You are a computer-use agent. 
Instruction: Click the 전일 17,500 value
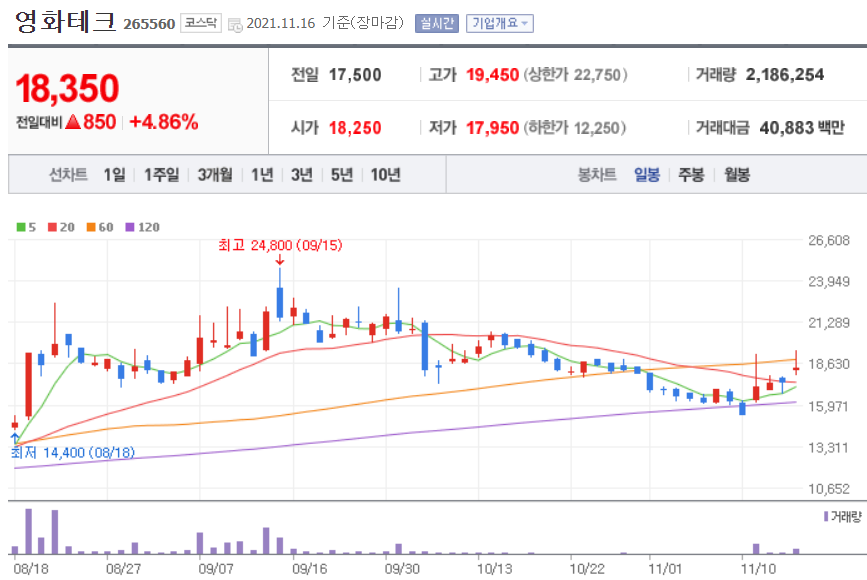(x=355, y=75)
